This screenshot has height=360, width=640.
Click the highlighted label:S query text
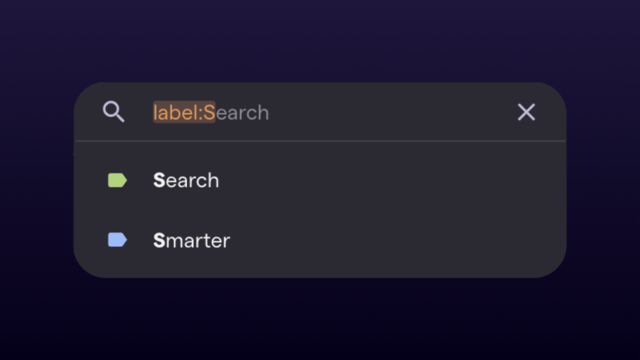[184, 112]
